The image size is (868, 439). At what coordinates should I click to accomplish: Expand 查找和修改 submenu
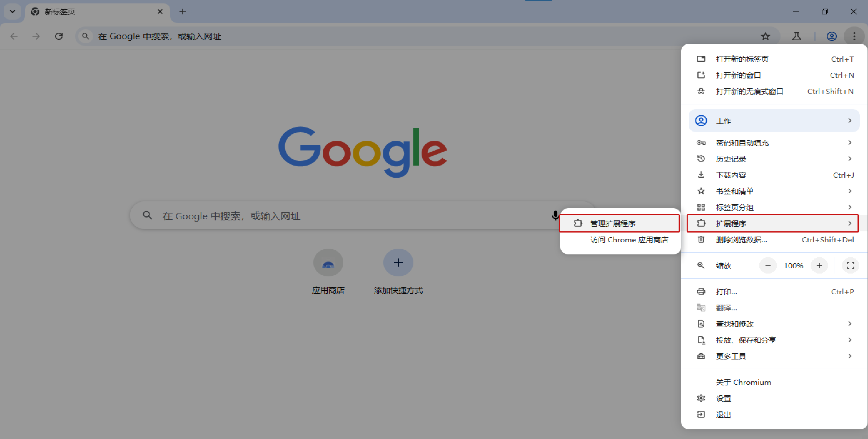click(774, 324)
